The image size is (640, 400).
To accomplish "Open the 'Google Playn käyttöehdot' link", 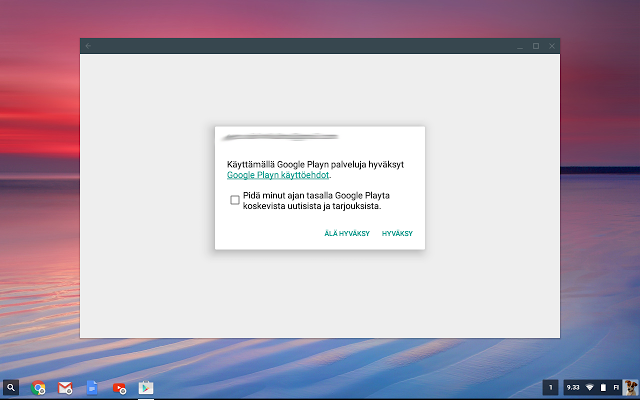I will 277,174.
